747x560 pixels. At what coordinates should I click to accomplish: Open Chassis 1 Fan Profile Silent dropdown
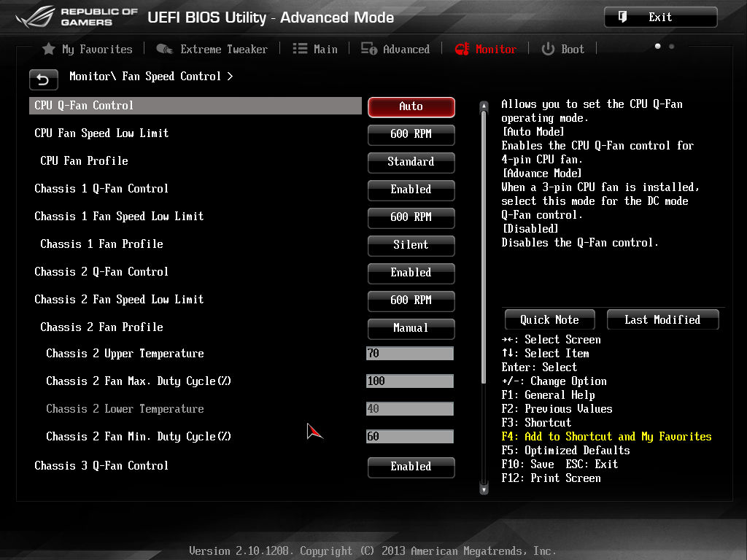click(x=411, y=245)
